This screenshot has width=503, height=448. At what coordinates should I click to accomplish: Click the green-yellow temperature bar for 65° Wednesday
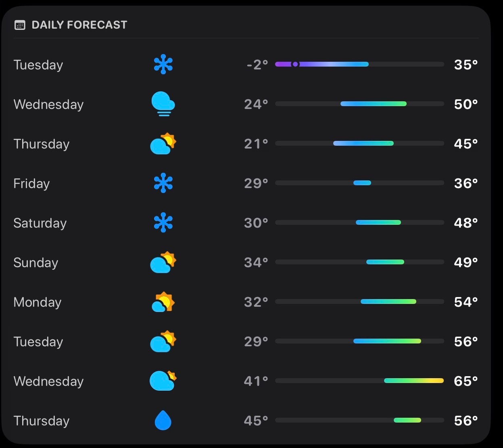tap(414, 381)
